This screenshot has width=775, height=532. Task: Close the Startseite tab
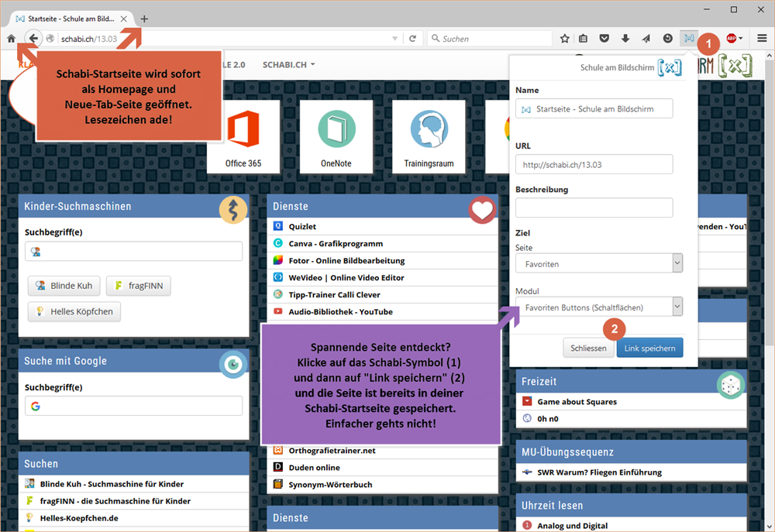coord(123,19)
